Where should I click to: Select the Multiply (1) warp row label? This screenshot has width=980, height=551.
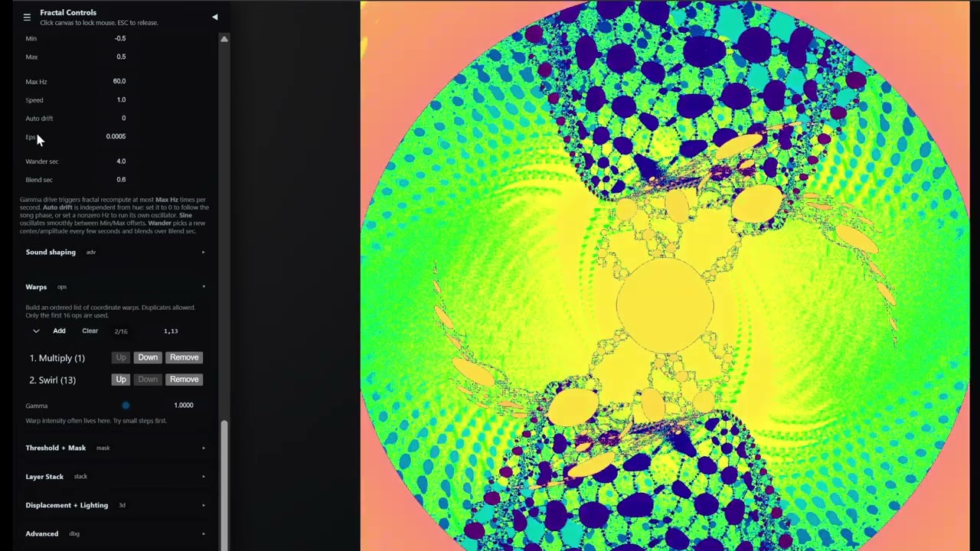[57, 358]
